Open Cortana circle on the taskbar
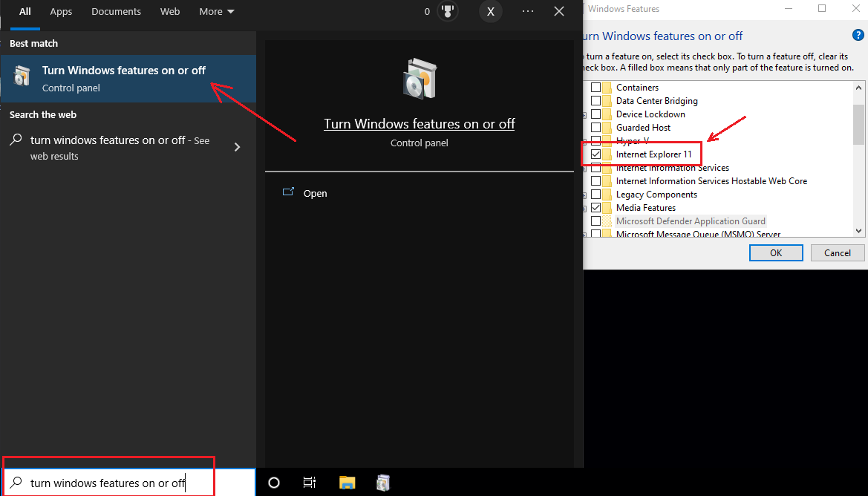The width and height of the screenshot is (868, 496). (x=273, y=483)
